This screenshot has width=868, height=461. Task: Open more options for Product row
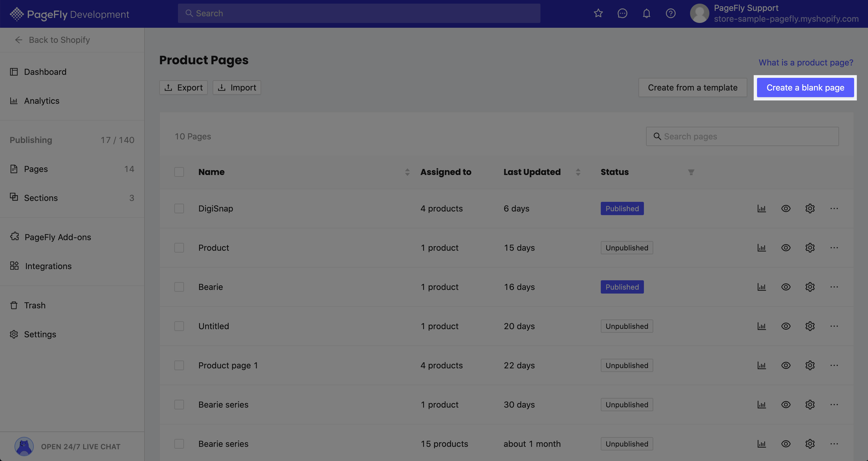tap(834, 248)
